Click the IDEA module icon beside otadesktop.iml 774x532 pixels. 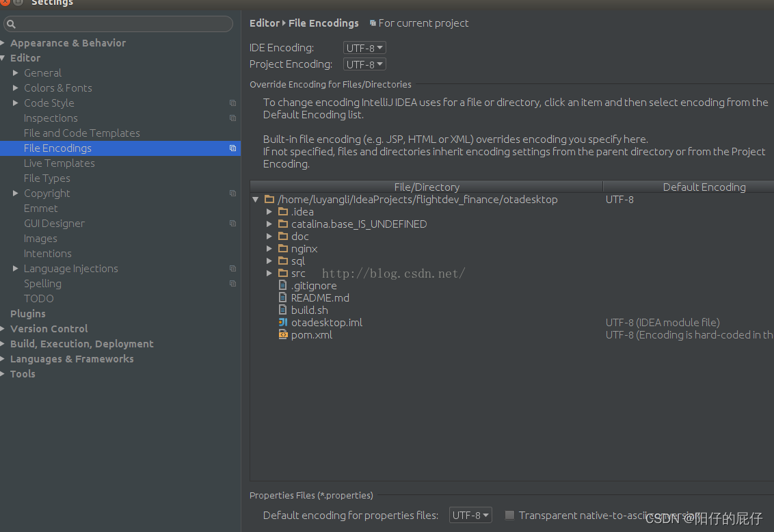(x=282, y=322)
